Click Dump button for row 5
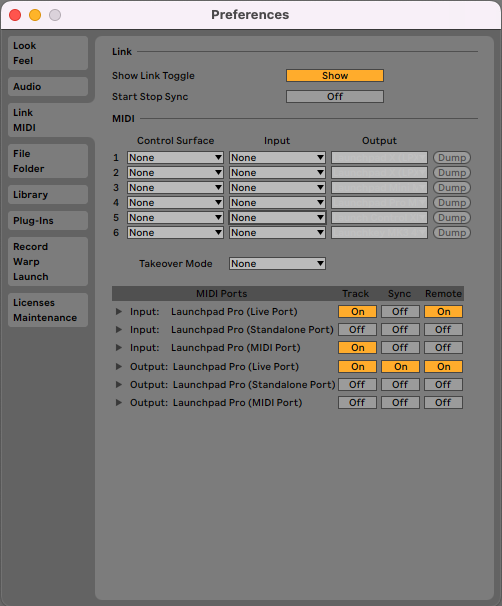This screenshot has height=606, width=502. 452,218
